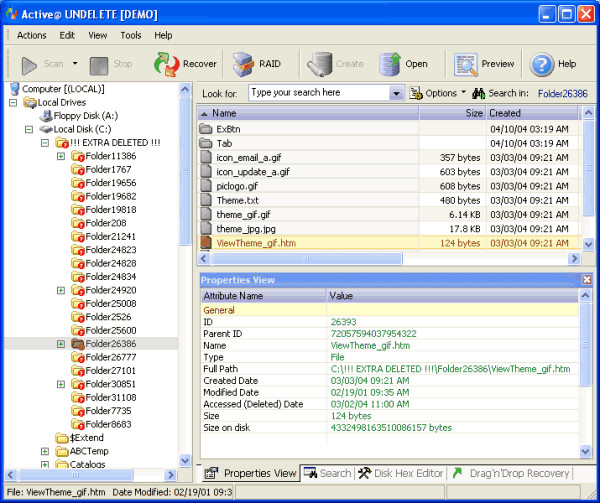
Task: Sort by the Size column header
Action: pos(452,113)
